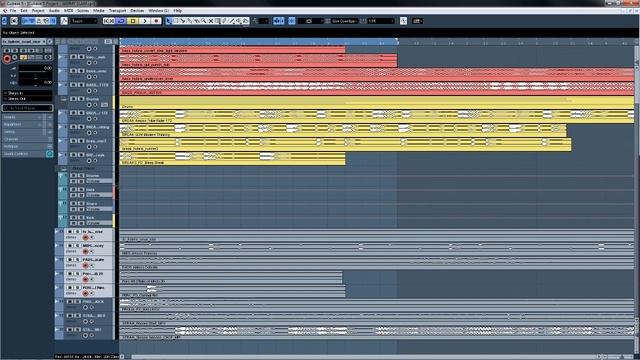Expand the Channel inspector section
Screen dimensions: 640x360
27,139
